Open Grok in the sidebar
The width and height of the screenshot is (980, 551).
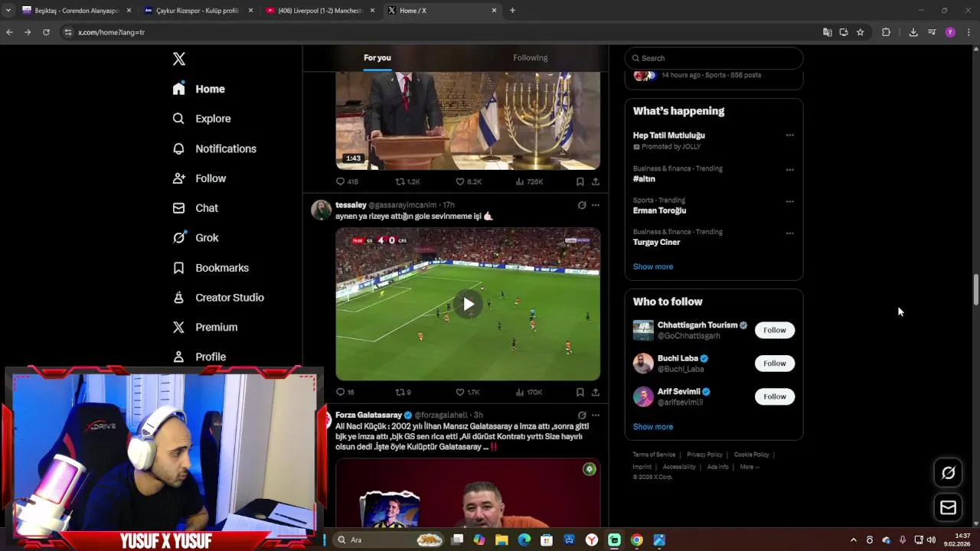coord(196,238)
